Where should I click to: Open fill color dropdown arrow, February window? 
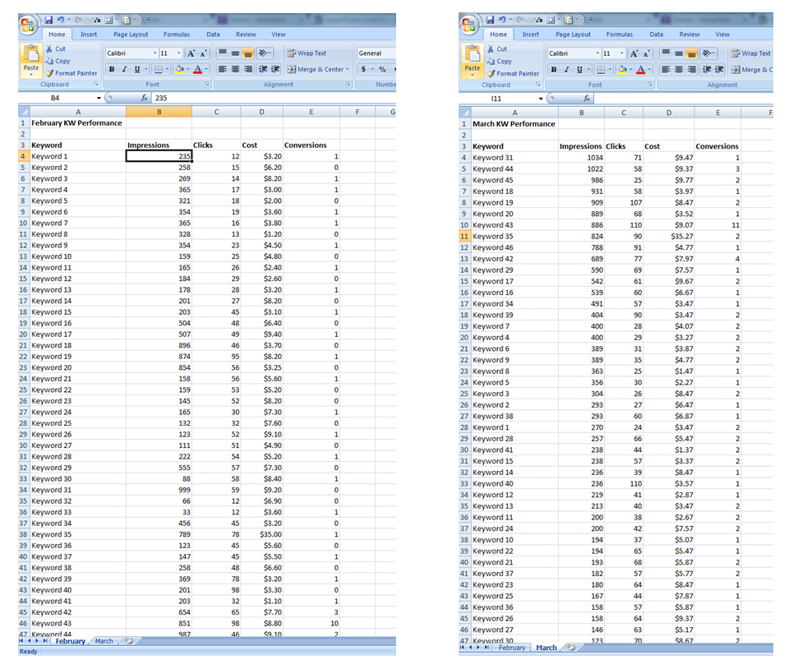tap(187, 69)
